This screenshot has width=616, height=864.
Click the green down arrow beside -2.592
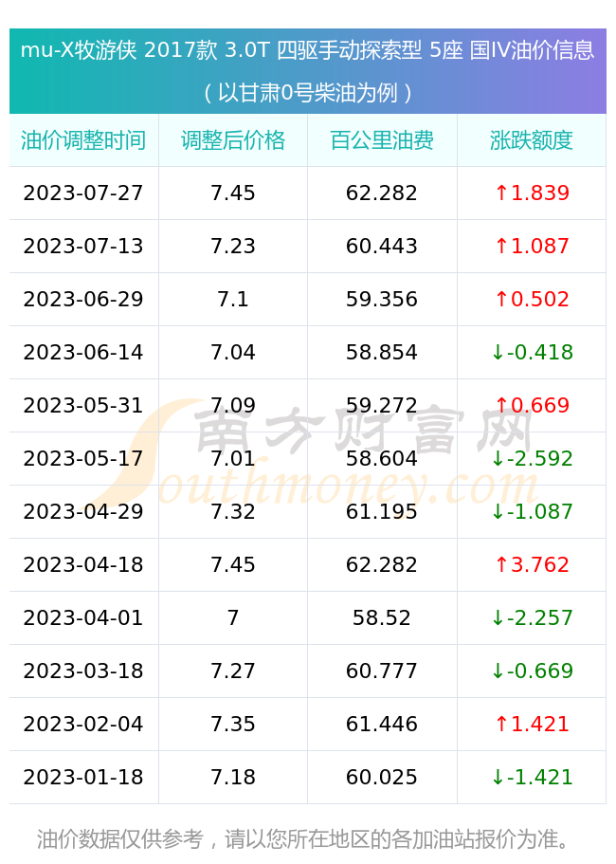[498, 458]
